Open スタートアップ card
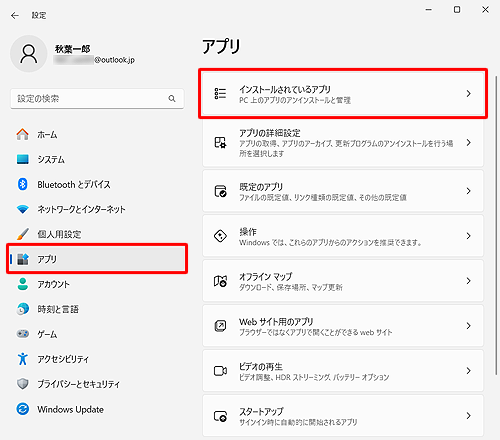This screenshot has height=440, width=500. tap(343, 416)
